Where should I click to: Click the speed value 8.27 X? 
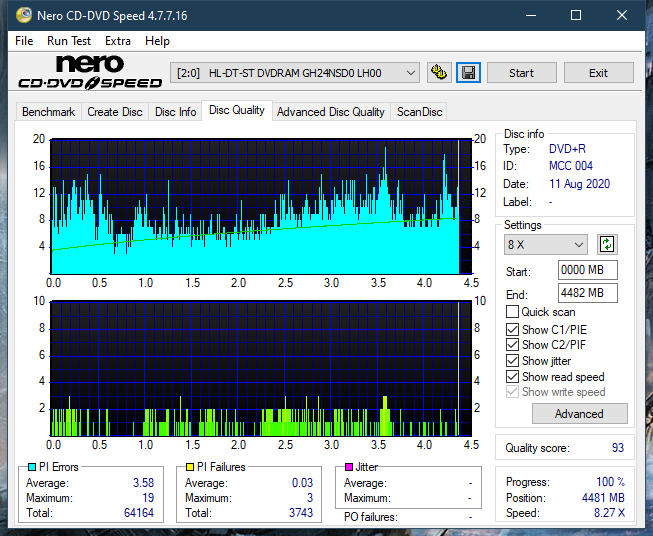coord(609,513)
